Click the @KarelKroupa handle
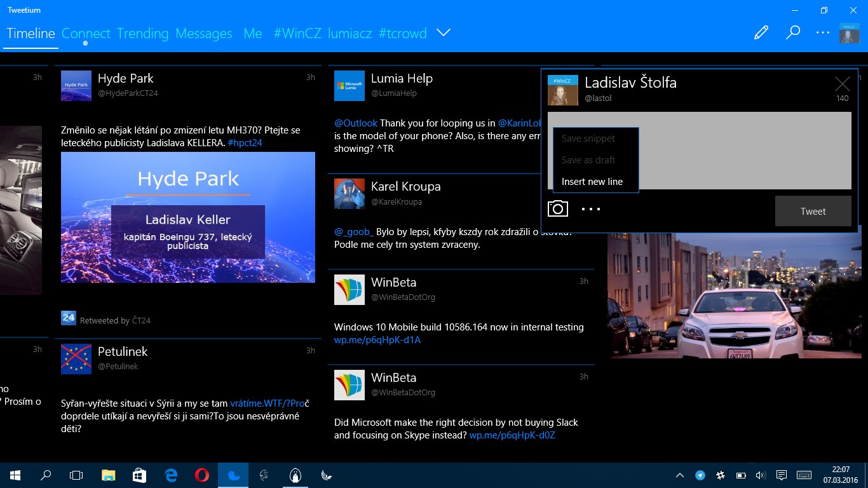 [x=397, y=202]
